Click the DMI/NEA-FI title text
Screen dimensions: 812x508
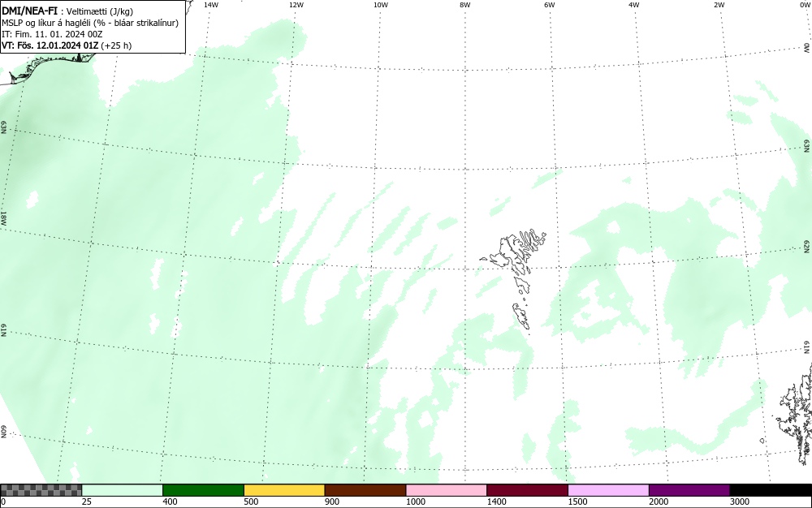pyautogui.click(x=29, y=11)
